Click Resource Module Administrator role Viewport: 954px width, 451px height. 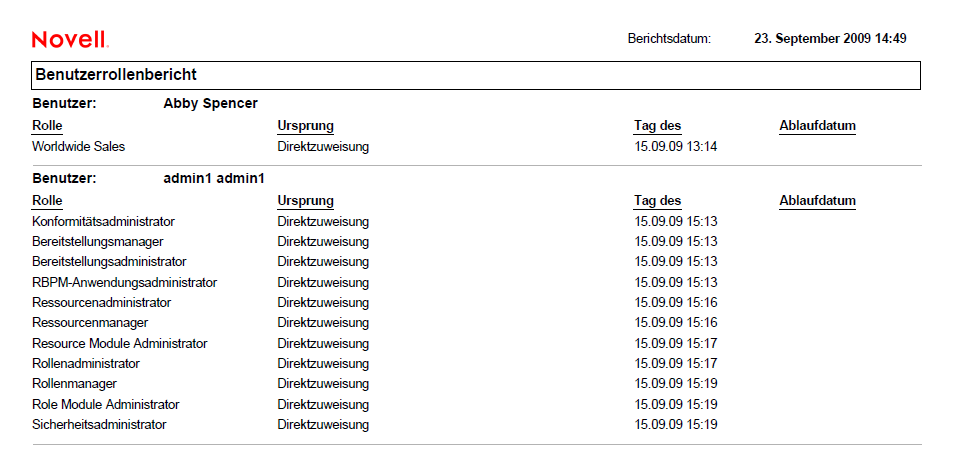(x=120, y=343)
